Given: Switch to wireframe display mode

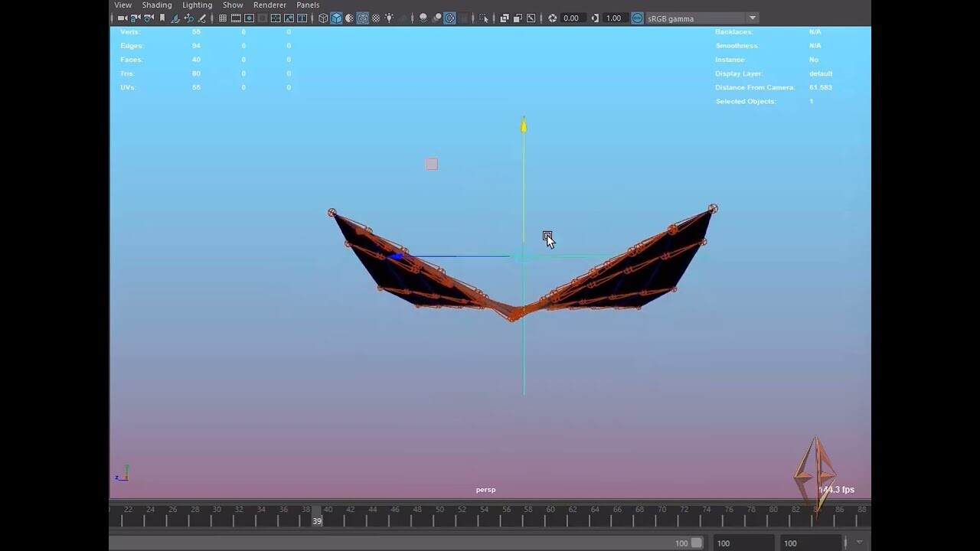Looking at the screenshot, I should click(322, 18).
